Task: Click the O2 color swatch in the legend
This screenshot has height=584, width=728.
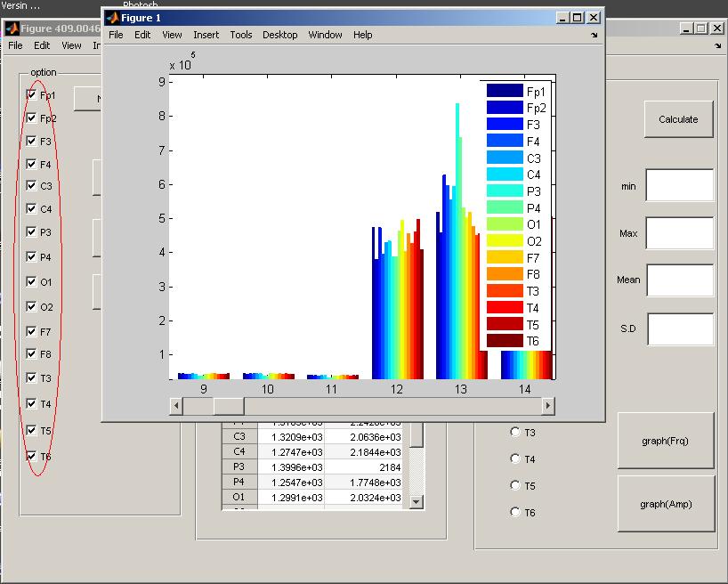Action: tap(505, 240)
